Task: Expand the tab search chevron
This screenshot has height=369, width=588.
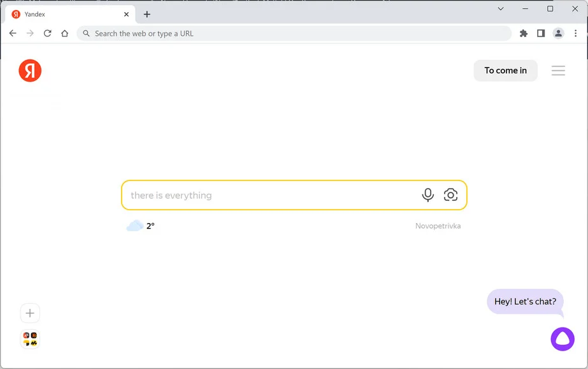Action: (x=501, y=9)
